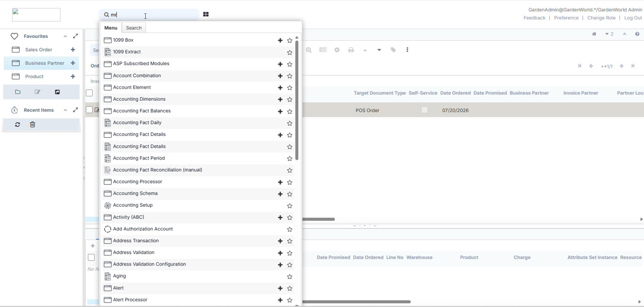Open Address Validation Configuration entry
644x307 pixels.
point(149,264)
